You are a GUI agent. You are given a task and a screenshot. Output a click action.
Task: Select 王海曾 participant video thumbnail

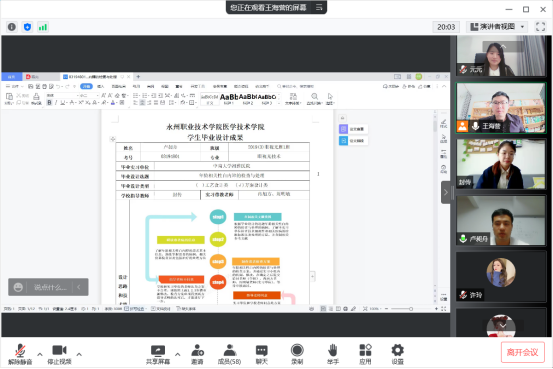click(501, 108)
